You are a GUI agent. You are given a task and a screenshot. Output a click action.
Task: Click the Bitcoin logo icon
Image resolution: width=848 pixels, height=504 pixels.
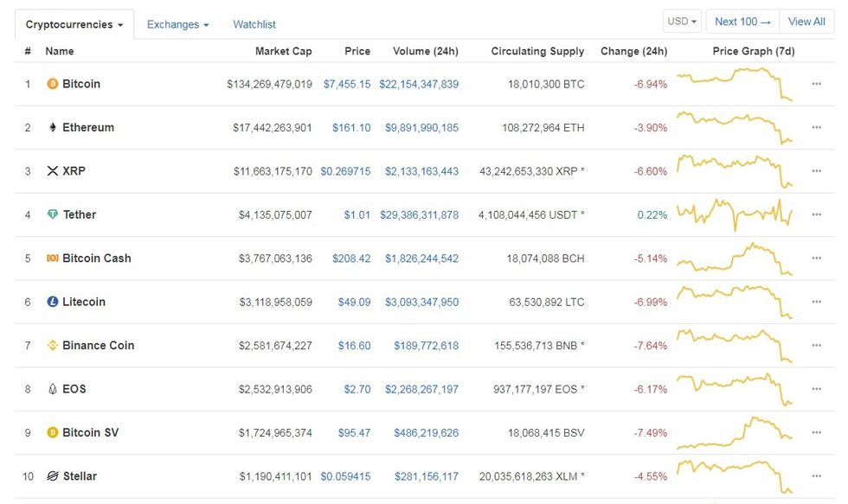pos(52,84)
